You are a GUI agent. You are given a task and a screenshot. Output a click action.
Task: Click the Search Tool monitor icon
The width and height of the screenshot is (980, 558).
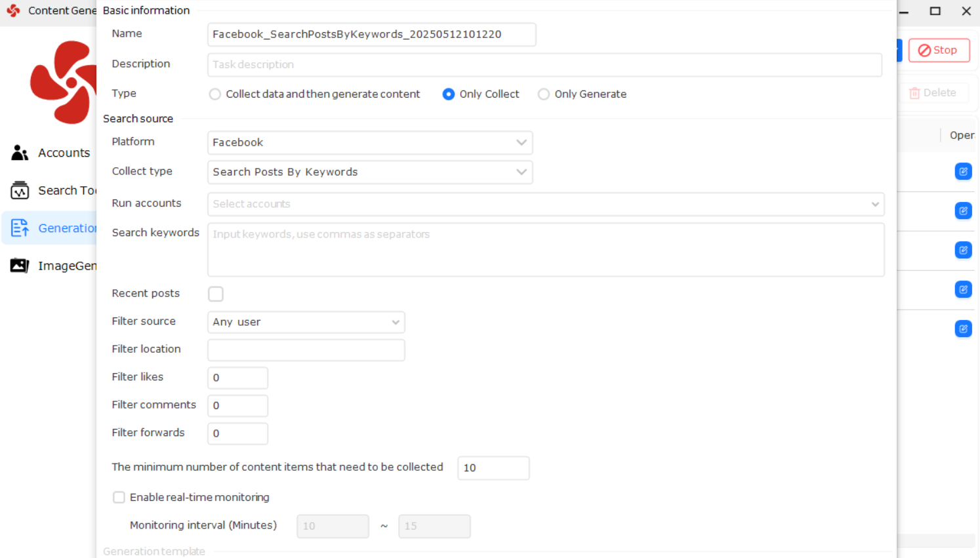tap(20, 191)
